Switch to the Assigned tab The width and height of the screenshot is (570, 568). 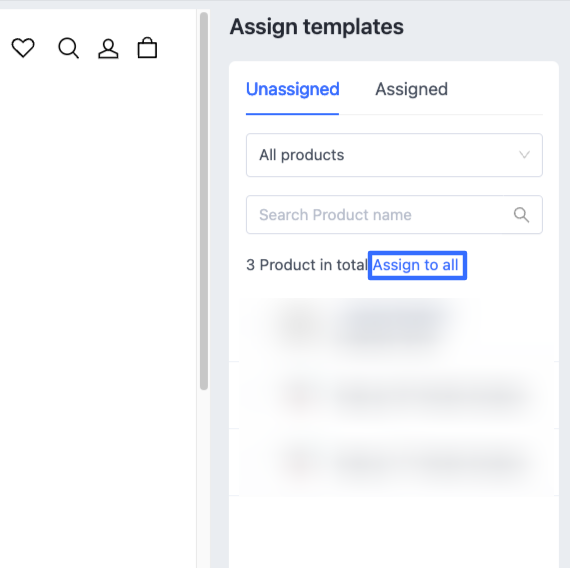coord(412,89)
